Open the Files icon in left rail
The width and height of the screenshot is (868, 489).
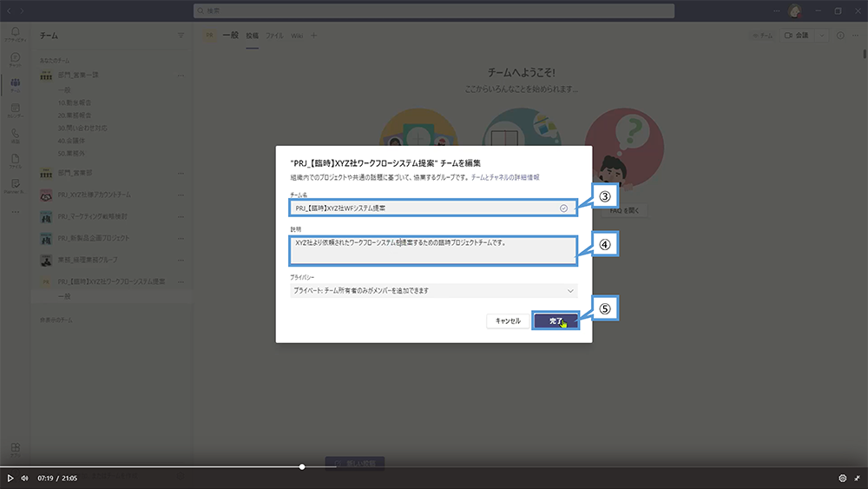[15, 162]
